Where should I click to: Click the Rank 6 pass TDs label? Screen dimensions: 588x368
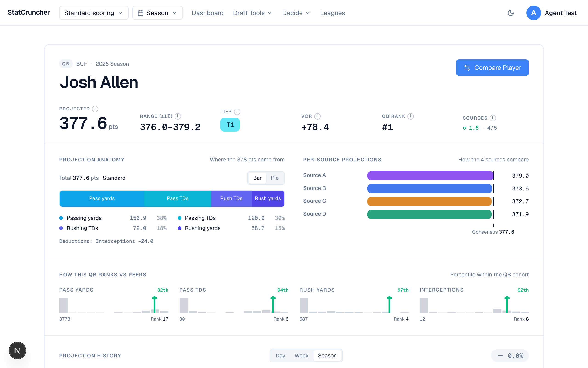[281, 319]
